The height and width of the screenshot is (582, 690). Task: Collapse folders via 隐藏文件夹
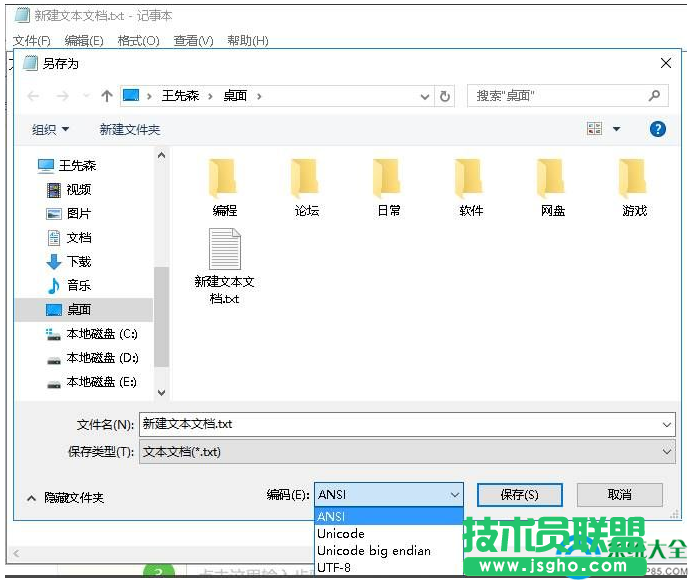(x=65, y=498)
